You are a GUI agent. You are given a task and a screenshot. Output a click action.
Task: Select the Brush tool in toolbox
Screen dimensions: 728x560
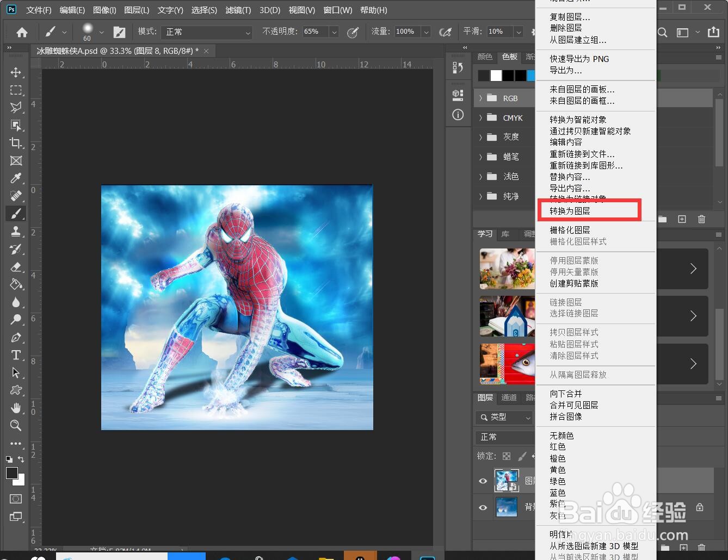click(16, 214)
